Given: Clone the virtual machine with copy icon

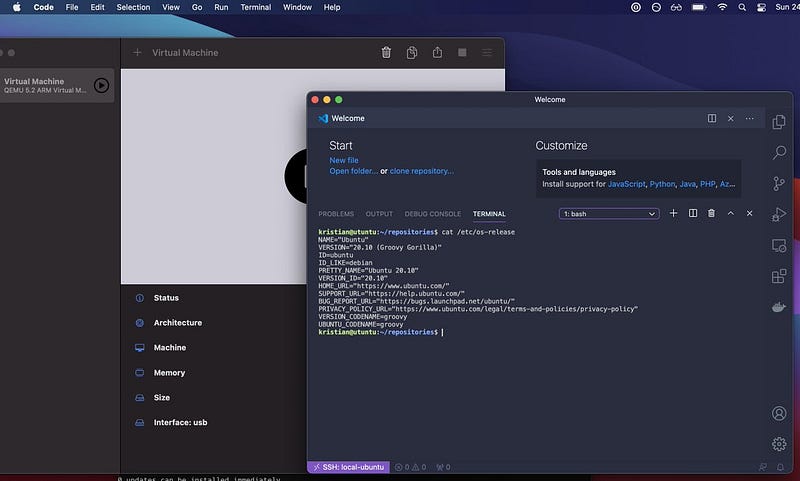Looking at the screenshot, I should pos(412,53).
